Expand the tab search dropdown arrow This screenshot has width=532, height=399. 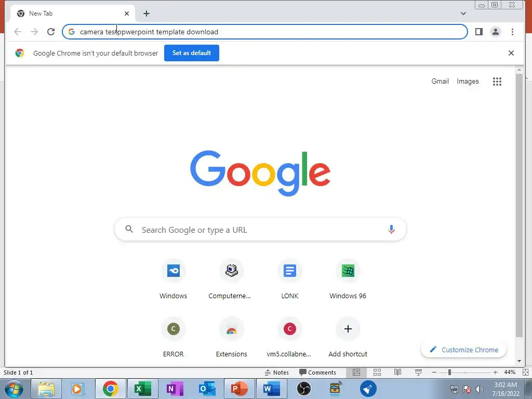pos(463,14)
